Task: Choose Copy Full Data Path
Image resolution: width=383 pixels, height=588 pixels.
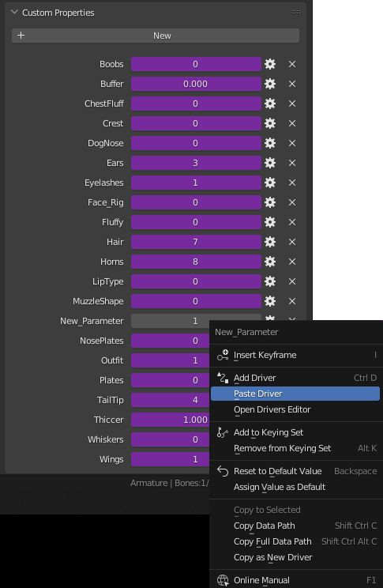Action: click(296, 541)
